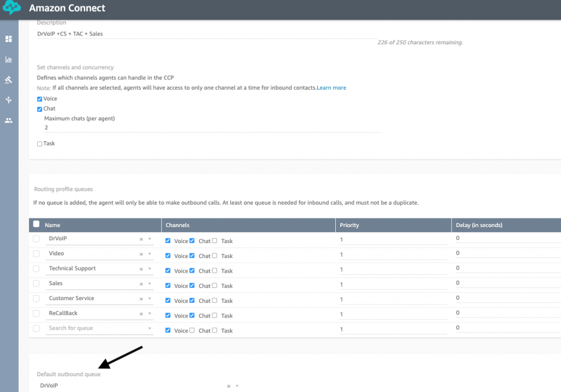Expand the Technical Support queue dropdown
The image size is (561, 392).
150,269
